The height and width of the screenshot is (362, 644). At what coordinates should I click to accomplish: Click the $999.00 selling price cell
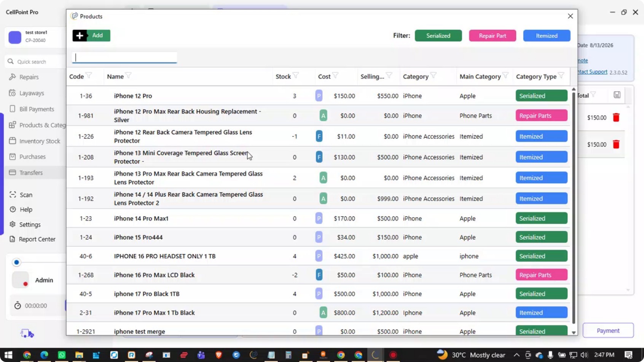pos(387,199)
